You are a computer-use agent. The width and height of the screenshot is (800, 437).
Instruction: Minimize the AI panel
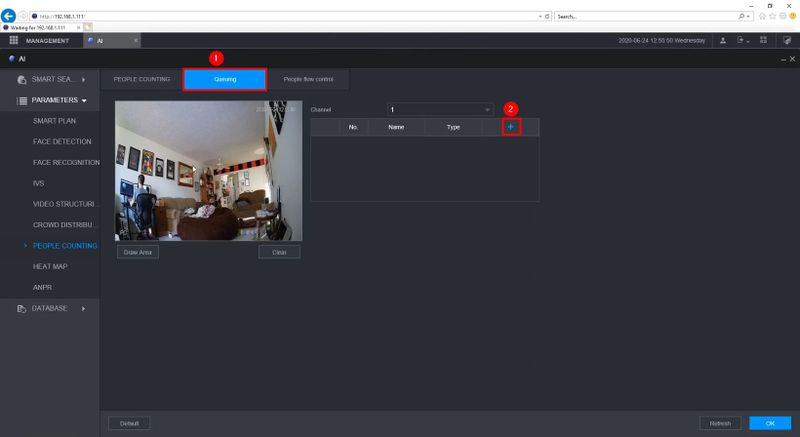[x=783, y=60]
